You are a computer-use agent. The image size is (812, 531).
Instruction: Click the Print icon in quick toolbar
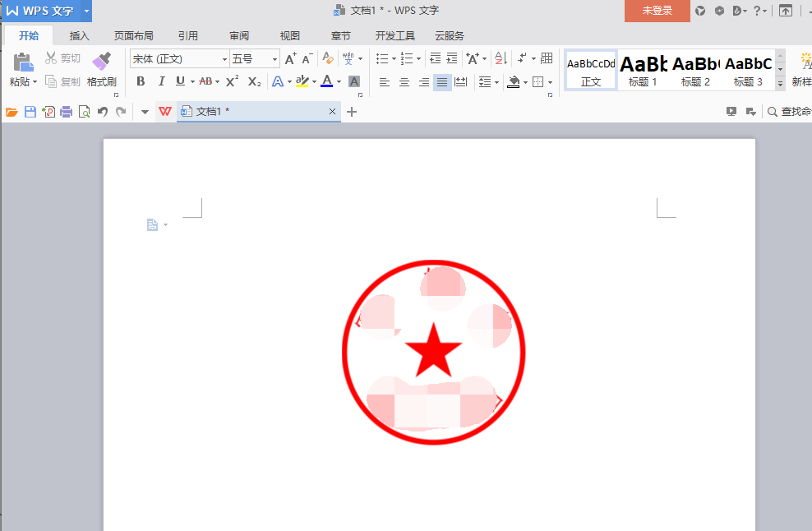pyautogui.click(x=67, y=112)
